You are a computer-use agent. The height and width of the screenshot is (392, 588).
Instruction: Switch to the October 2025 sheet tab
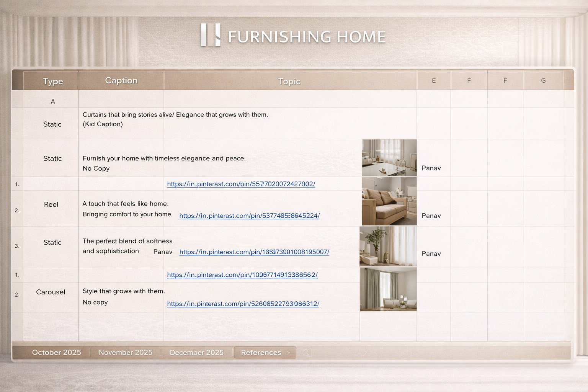coord(57,353)
